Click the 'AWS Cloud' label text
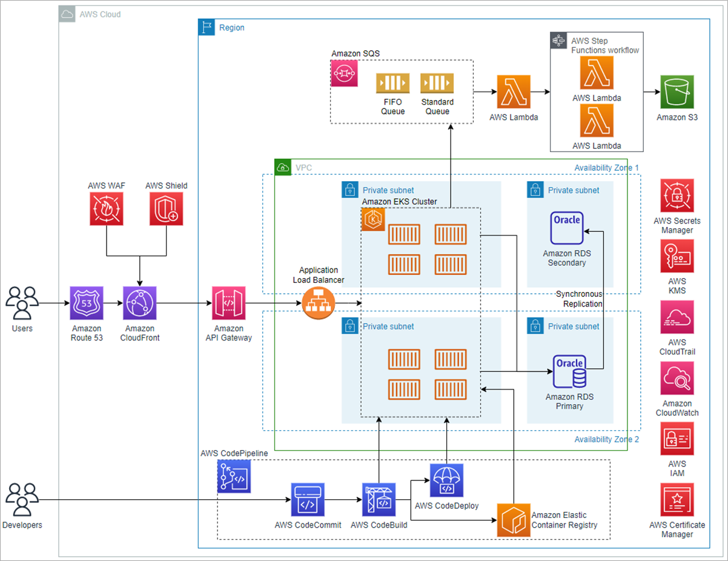This screenshot has height=561, width=728. click(100, 15)
